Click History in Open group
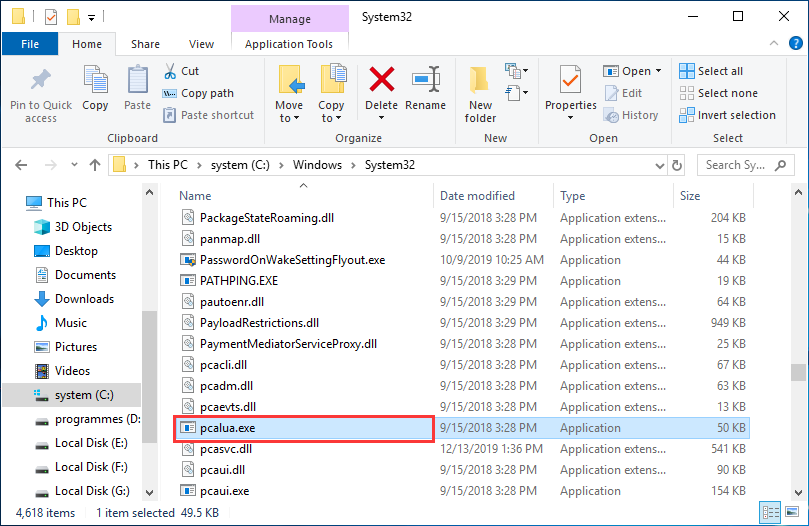809x526 pixels. (631, 115)
